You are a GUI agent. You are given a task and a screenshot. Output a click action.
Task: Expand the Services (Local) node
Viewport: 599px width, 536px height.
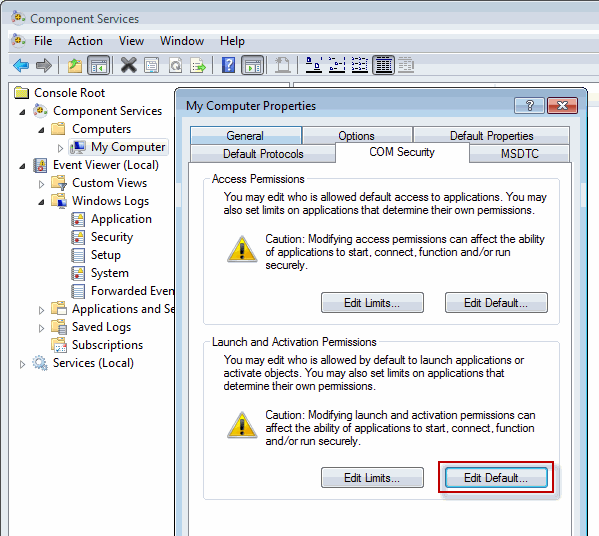click(22, 364)
